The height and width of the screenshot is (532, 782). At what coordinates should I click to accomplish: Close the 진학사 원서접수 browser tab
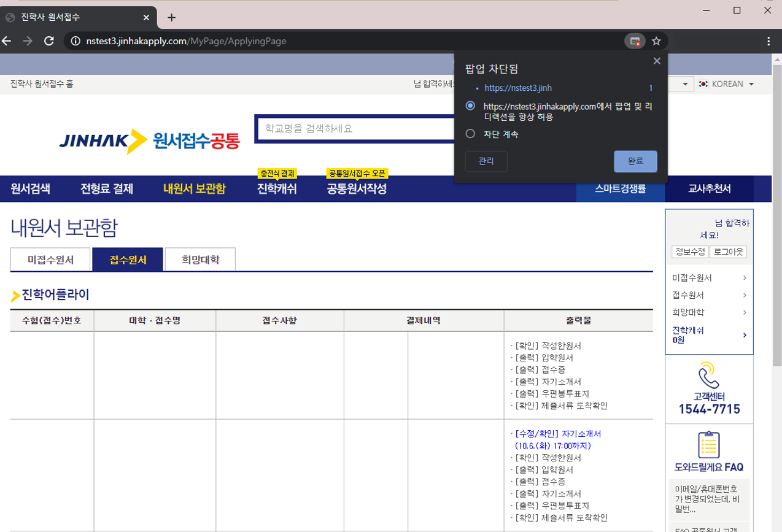[146, 17]
